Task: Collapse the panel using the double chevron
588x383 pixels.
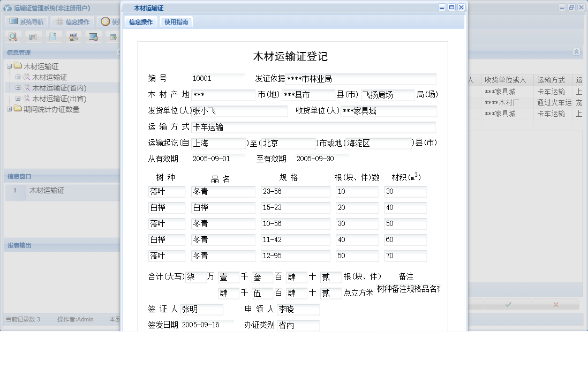Action: [576, 52]
